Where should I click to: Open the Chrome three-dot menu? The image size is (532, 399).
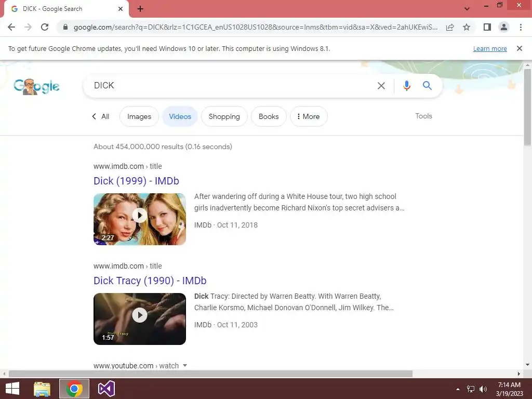click(x=521, y=27)
